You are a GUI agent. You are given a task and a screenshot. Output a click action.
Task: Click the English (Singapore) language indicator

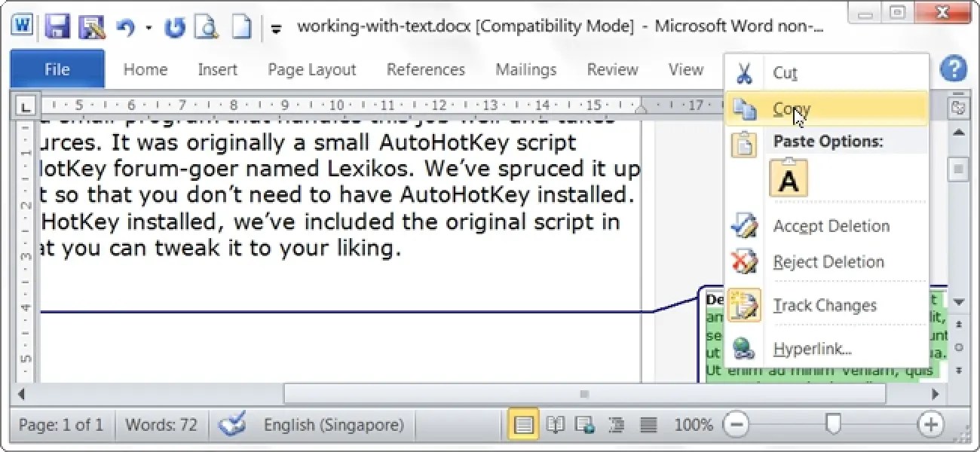[x=334, y=425]
